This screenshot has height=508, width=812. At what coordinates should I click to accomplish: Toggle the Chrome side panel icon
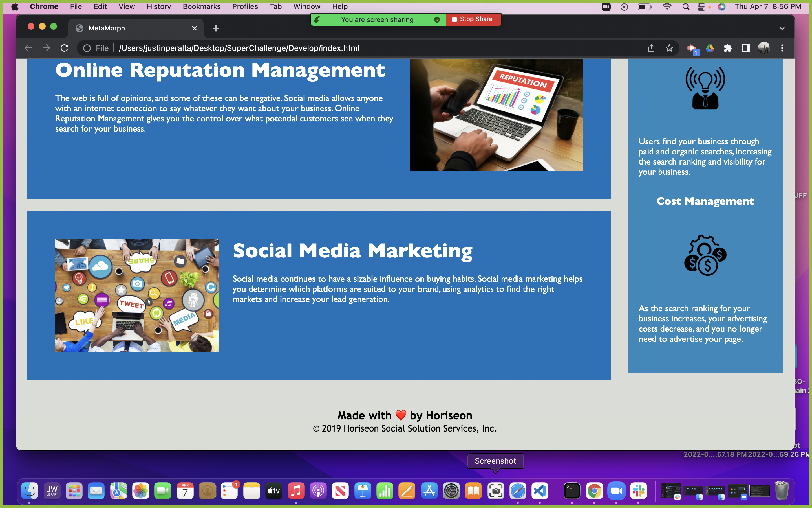(745, 48)
